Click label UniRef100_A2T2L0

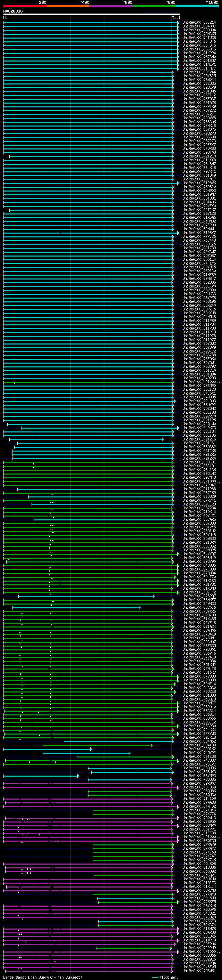click(199, 156)
